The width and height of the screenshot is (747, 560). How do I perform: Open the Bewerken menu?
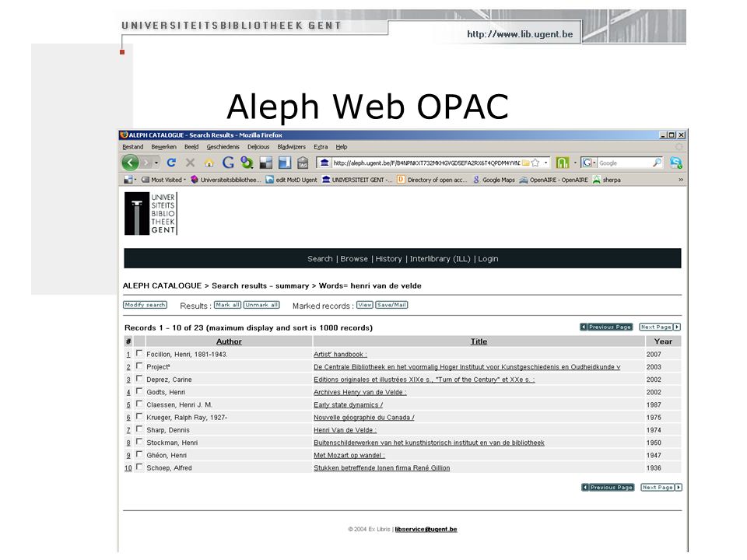[x=164, y=147]
